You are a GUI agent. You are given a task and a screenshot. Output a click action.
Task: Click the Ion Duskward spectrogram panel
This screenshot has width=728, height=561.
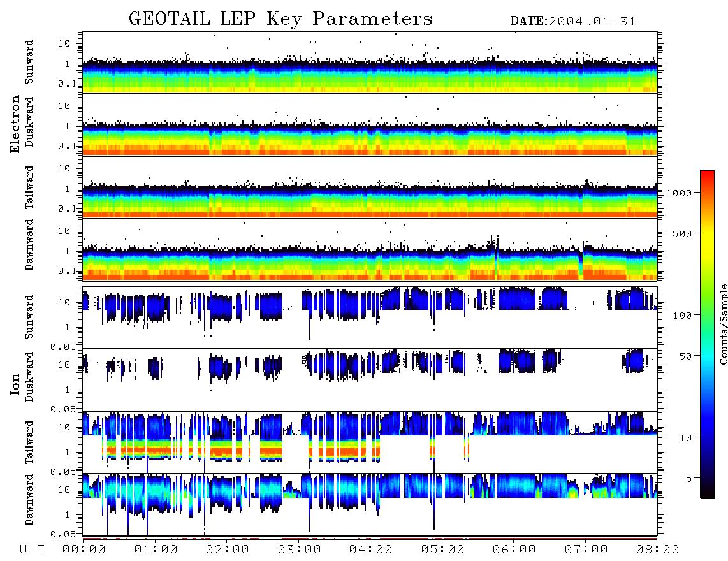(370, 380)
